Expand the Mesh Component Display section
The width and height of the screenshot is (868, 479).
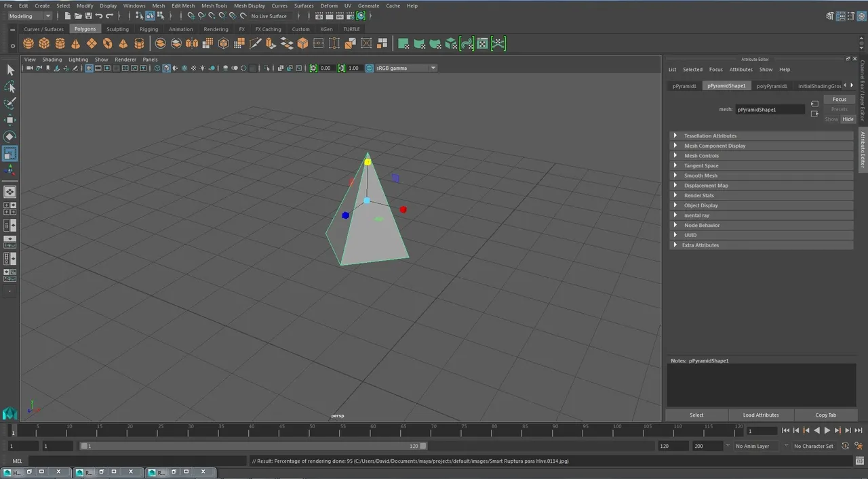pyautogui.click(x=760, y=146)
